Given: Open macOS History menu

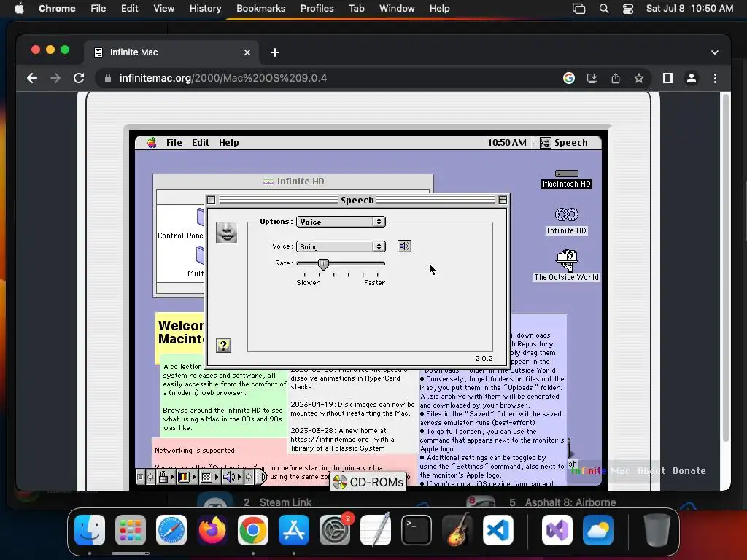Looking at the screenshot, I should click(x=205, y=9).
